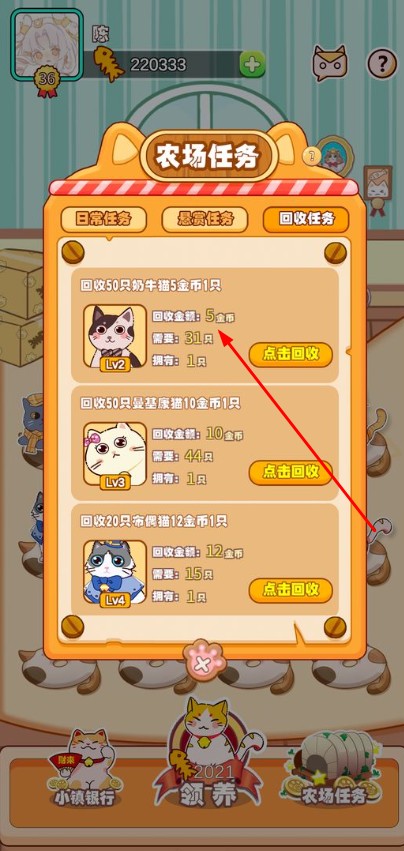Screen dimensions: 404x851
Task: Tap the player avatar portrait
Action: (47, 45)
